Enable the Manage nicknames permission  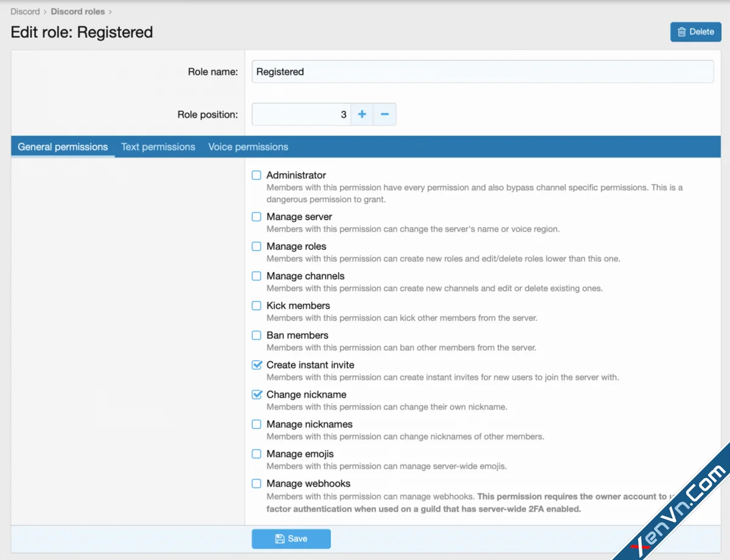(x=256, y=424)
